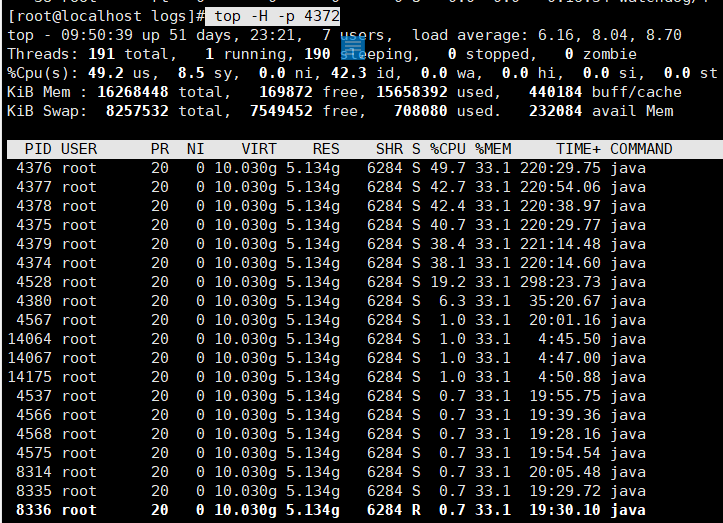
Task: Click the blue document icon over 'sleeping'
Action: tap(353, 48)
